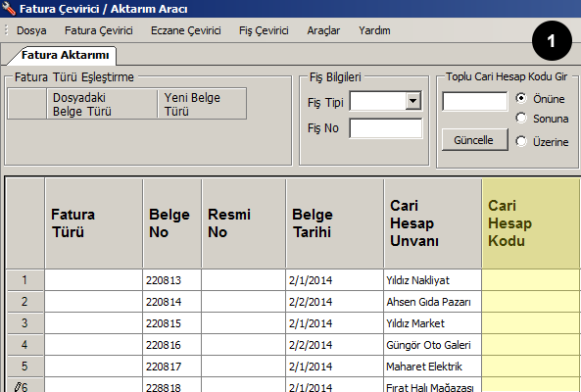
Task: Open the Fiş Tipi dropdown arrow
Action: tap(412, 101)
